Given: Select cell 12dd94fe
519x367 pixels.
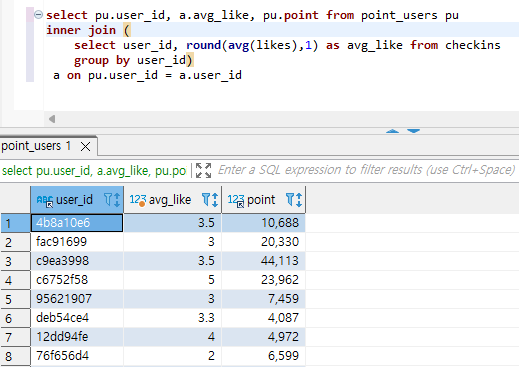Looking at the screenshot, I should coord(77,337).
